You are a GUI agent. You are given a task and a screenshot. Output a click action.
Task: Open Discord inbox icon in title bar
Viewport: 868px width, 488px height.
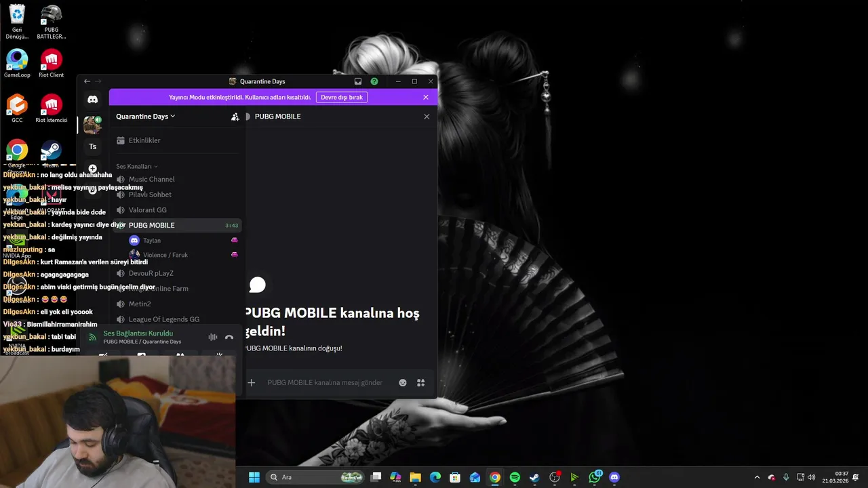(x=358, y=81)
